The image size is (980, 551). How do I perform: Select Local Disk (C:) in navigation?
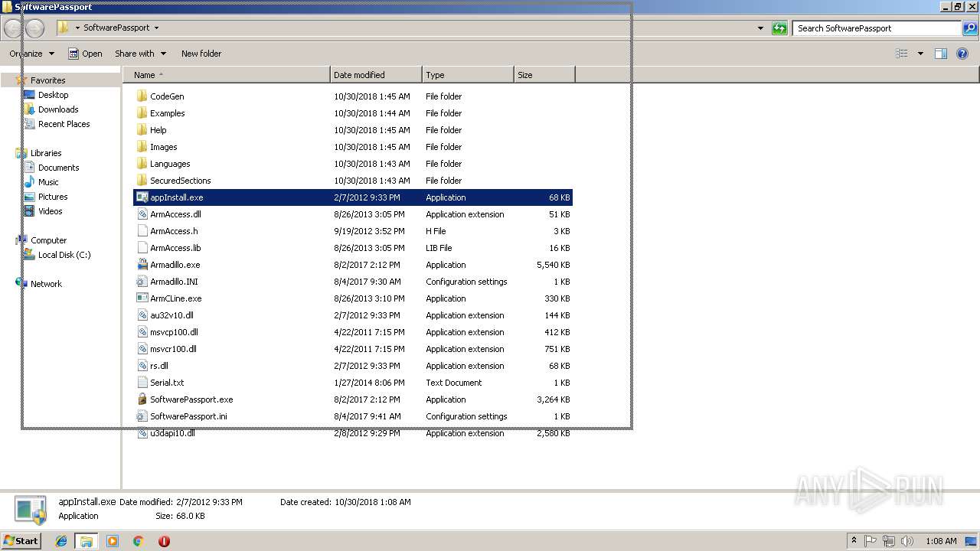64,255
